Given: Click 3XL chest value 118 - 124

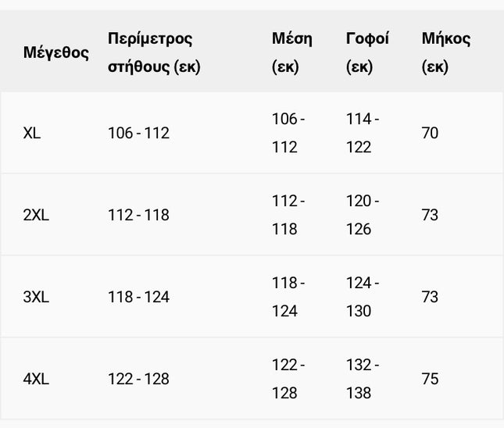Looking at the screenshot, I should (138, 298).
